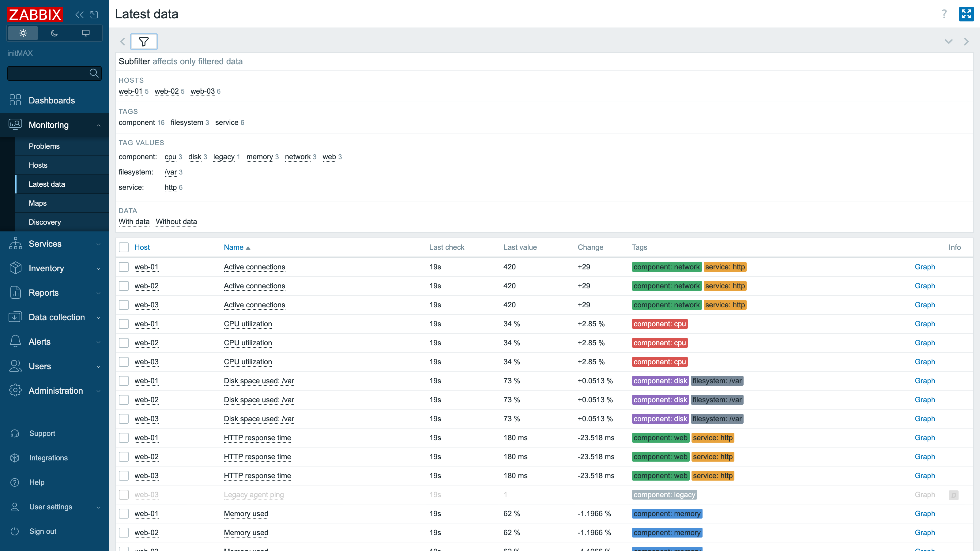
Task: Open the Support link
Action: pos(42,433)
